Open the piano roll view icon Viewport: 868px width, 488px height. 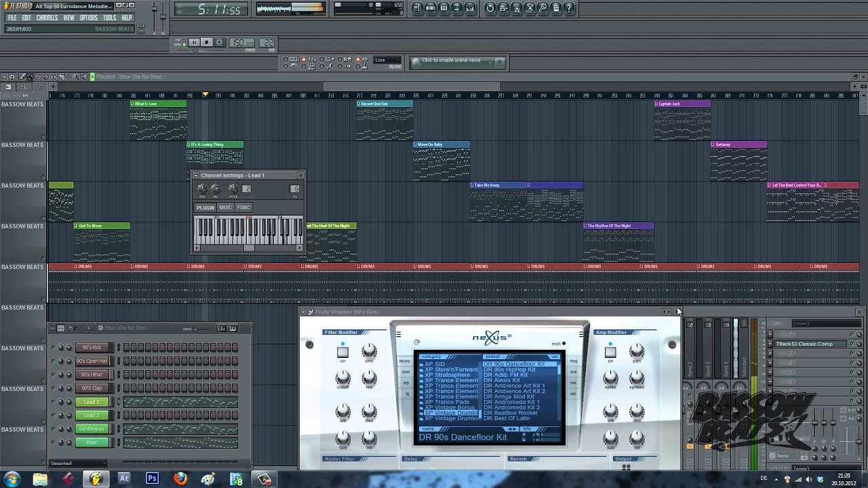[x=443, y=8]
